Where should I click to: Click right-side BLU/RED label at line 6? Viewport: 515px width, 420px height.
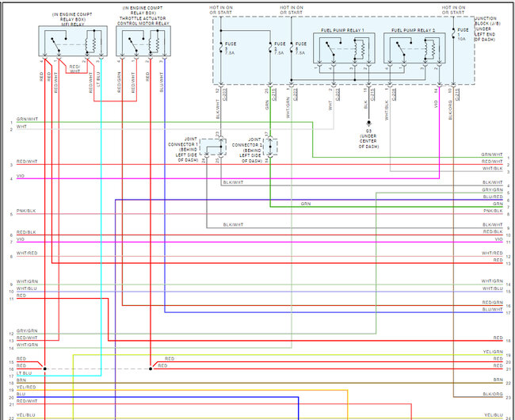point(493,197)
